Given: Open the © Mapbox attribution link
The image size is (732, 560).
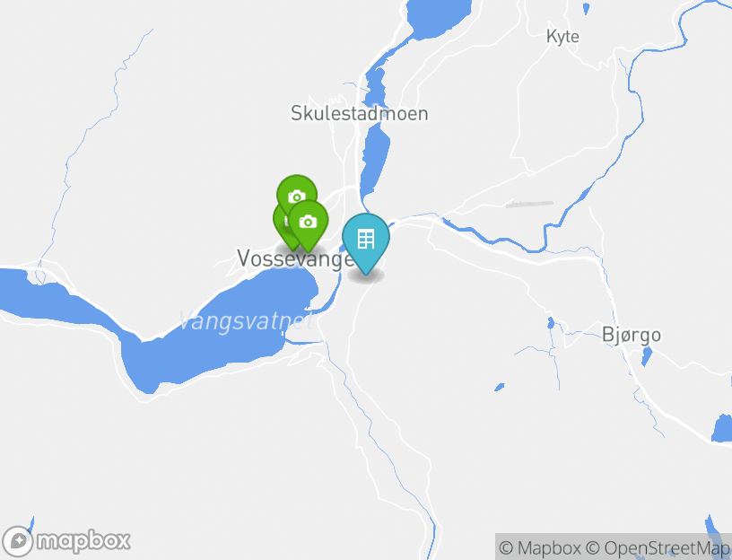Looking at the screenshot, I should click(x=540, y=547).
